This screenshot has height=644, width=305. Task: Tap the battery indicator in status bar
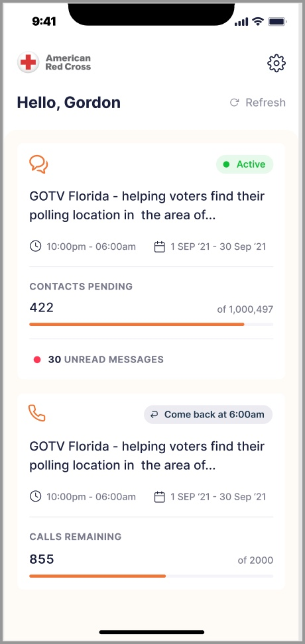coord(277,22)
